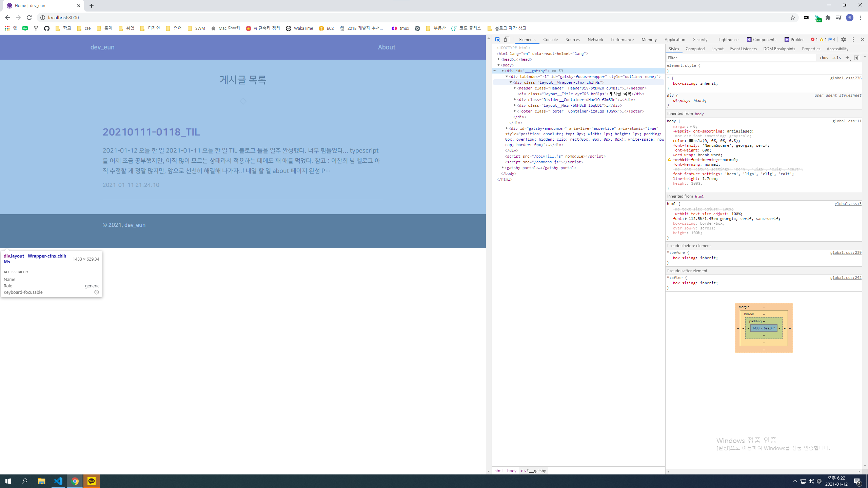This screenshot has height=488, width=868.
Task: Collapse the layout__Wrapper div node
Action: (511, 82)
